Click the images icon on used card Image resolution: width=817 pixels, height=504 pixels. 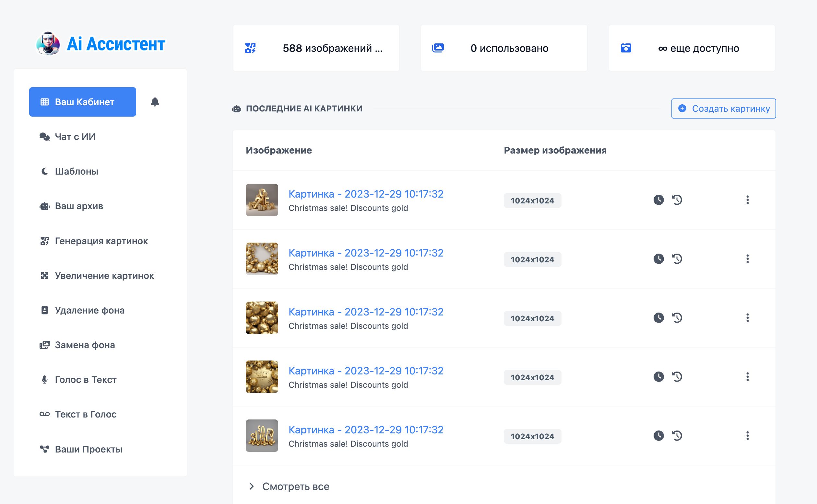click(x=438, y=48)
